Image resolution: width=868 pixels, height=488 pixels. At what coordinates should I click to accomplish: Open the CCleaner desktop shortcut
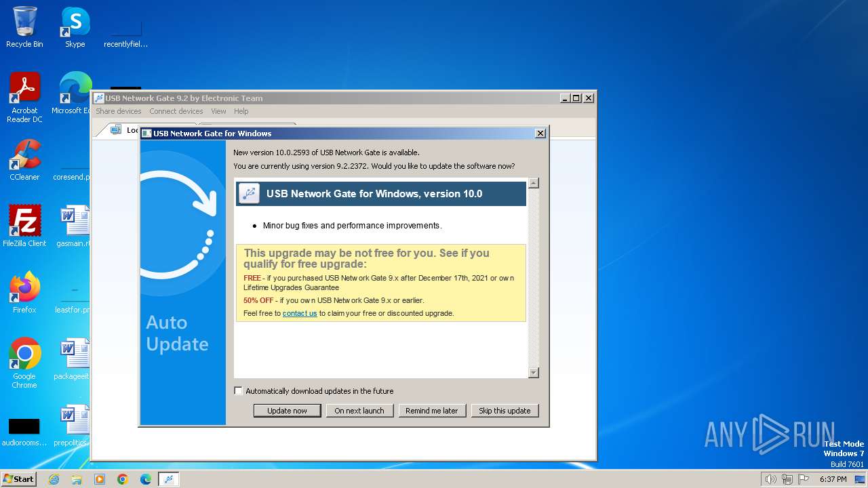coord(24,160)
